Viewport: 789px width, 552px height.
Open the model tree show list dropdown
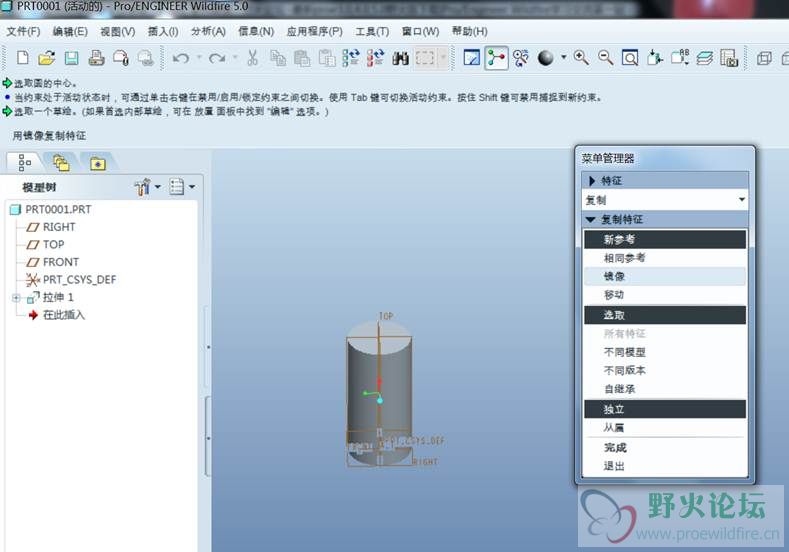click(182, 187)
